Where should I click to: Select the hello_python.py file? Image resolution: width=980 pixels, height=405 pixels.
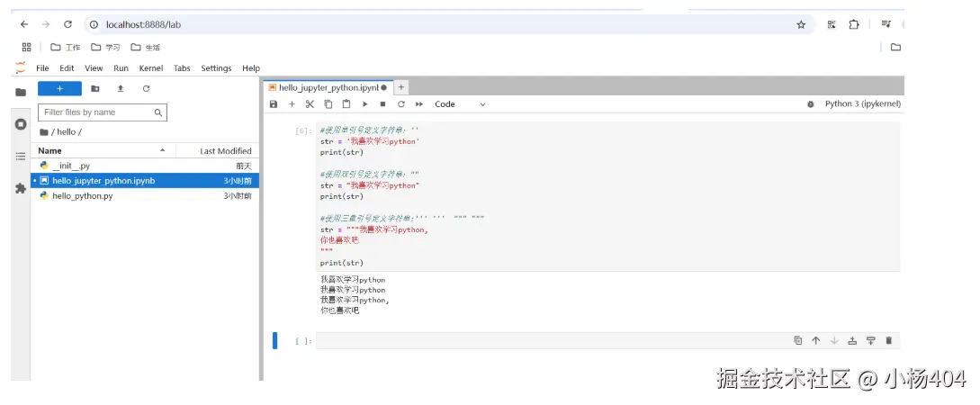coord(145,195)
